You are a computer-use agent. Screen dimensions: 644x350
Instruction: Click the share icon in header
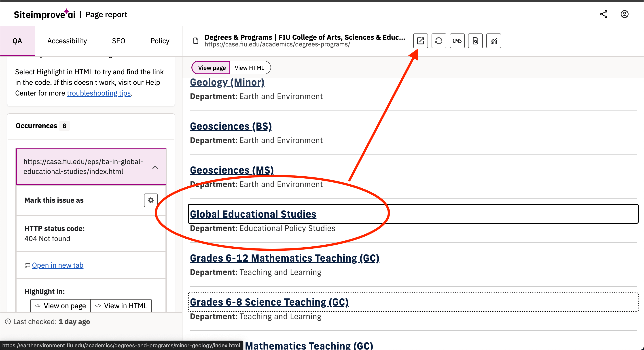604,14
